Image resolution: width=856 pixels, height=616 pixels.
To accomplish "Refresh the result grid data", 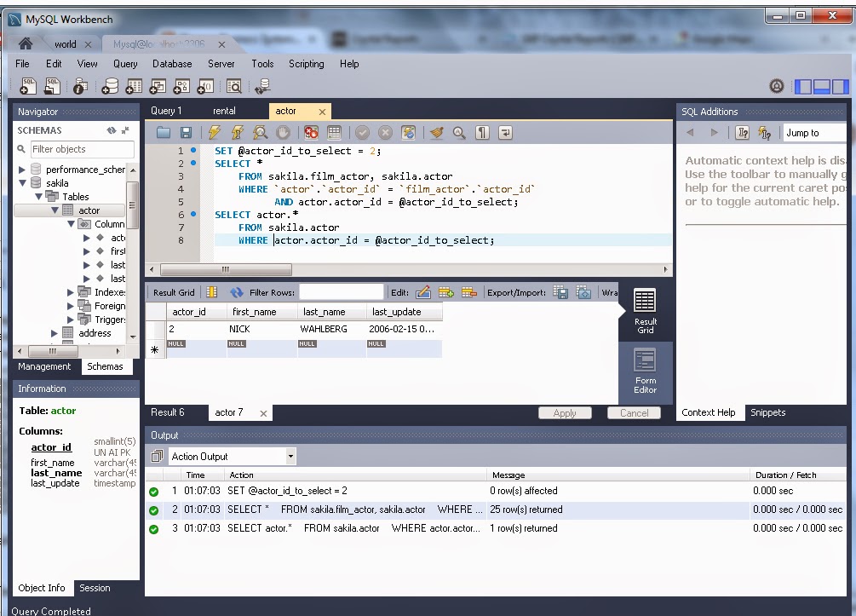I will (237, 292).
